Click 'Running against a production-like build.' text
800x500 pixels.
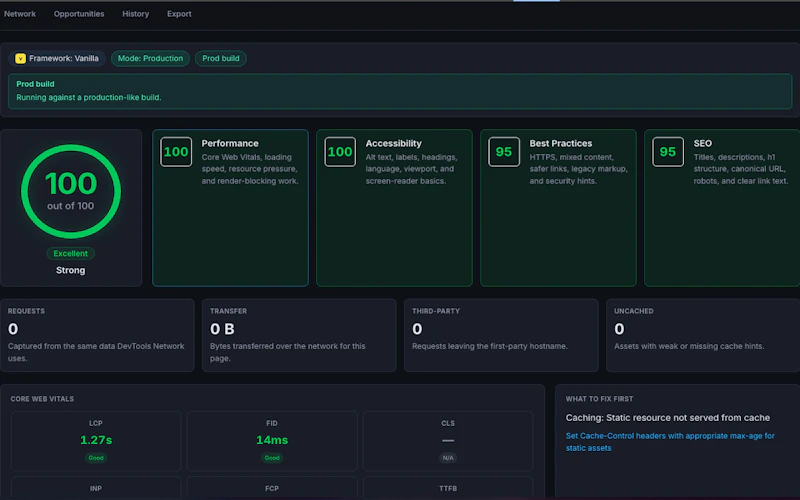click(89, 97)
